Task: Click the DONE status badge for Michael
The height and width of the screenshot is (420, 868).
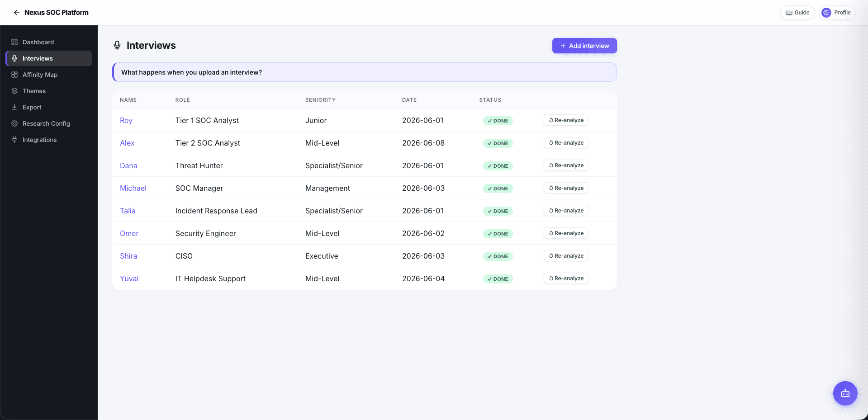Action: point(498,189)
